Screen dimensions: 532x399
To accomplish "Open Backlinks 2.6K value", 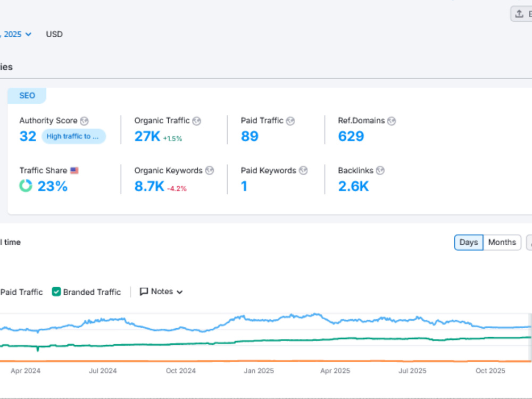I will pyautogui.click(x=353, y=186).
